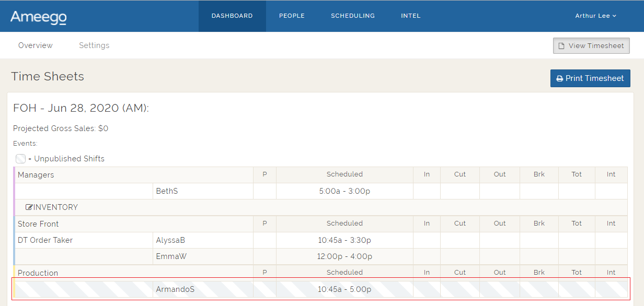Click BethS under the Managers section
644x306 pixels.
click(x=167, y=191)
